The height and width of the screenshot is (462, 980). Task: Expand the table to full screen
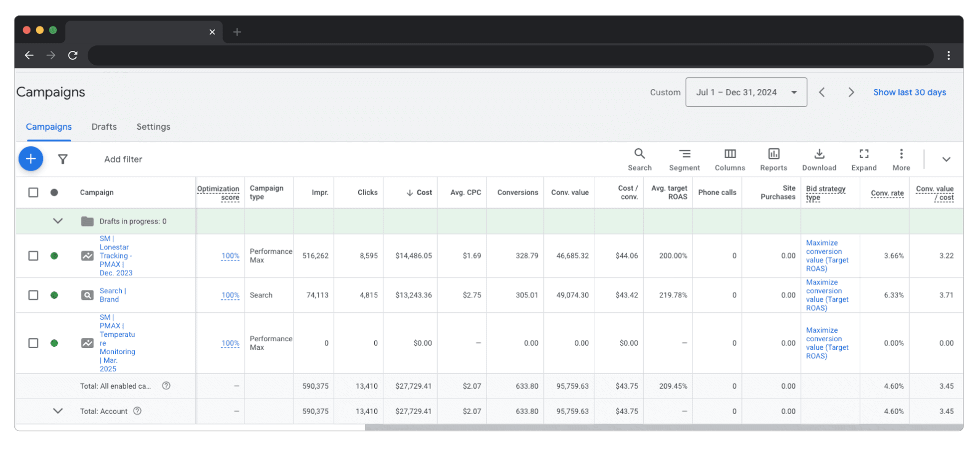click(x=864, y=160)
